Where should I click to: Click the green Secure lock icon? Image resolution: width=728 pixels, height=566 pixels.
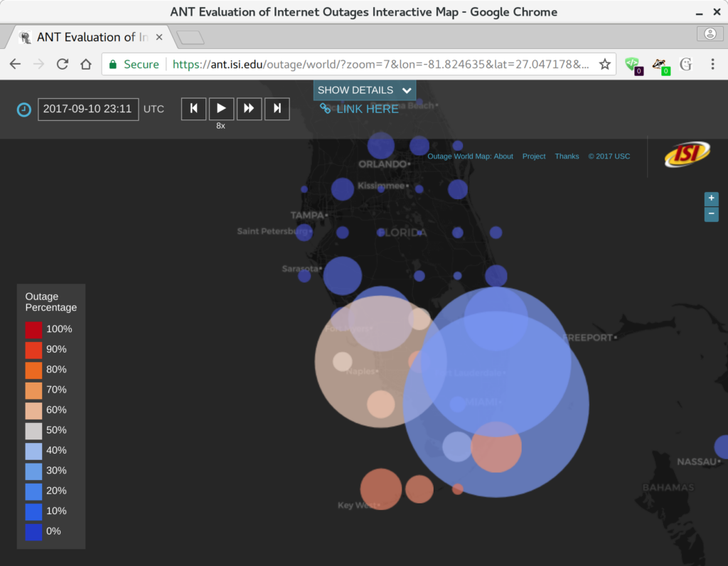[113, 64]
